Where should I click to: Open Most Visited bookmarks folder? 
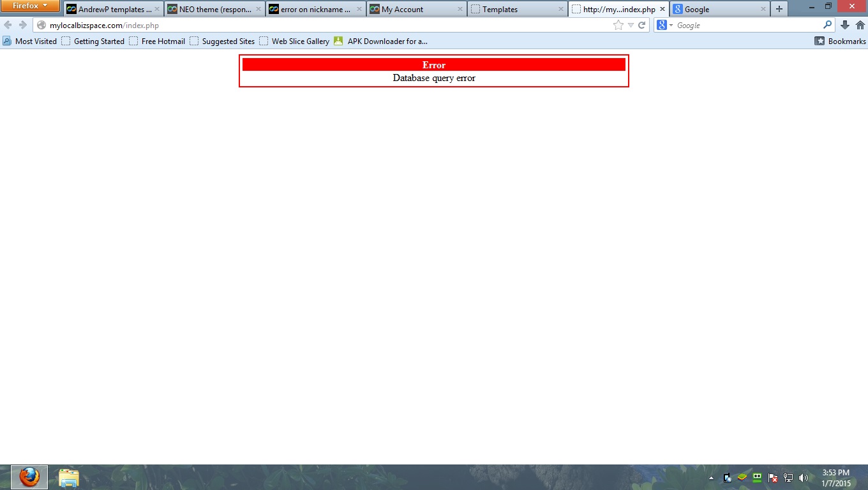(29, 41)
